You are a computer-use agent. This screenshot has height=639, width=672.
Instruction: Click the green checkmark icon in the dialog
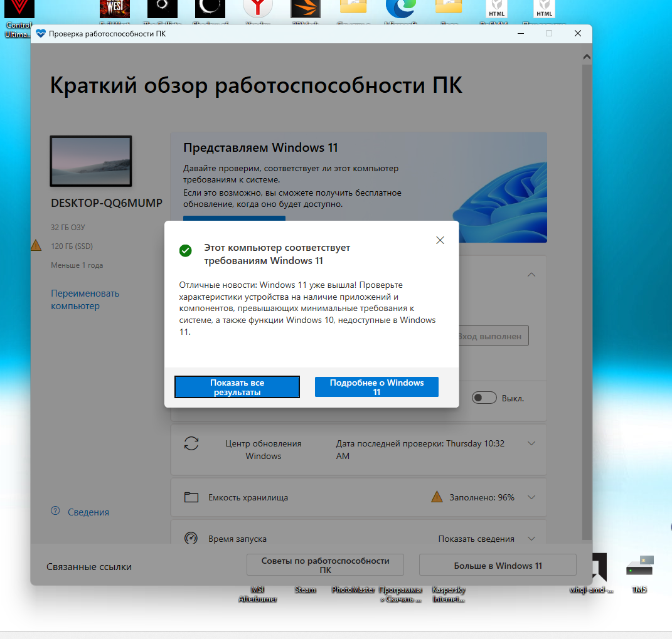coord(186,251)
